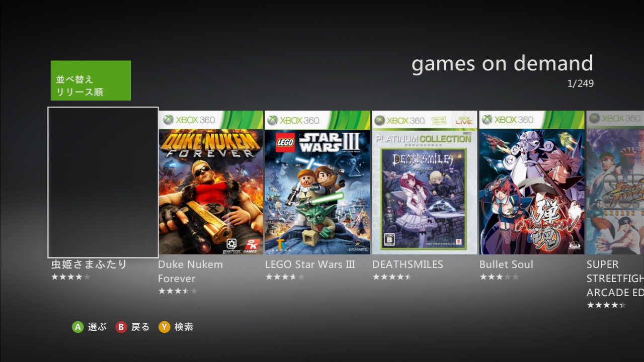Select Super Street Fighter Arcade Edition cover
Viewport: 644px width, 362px height.
pos(615,183)
